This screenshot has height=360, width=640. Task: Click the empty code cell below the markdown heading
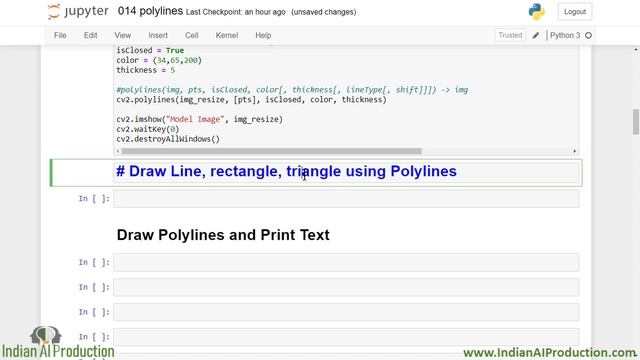pos(346,199)
